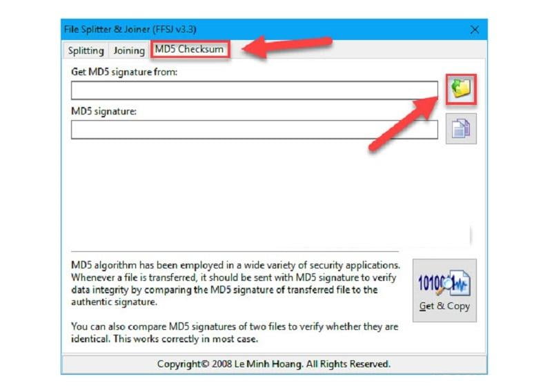This screenshot has width=552, height=392.
Task: Close the File Splitter & Joiner window
Action: [x=475, y=30]
